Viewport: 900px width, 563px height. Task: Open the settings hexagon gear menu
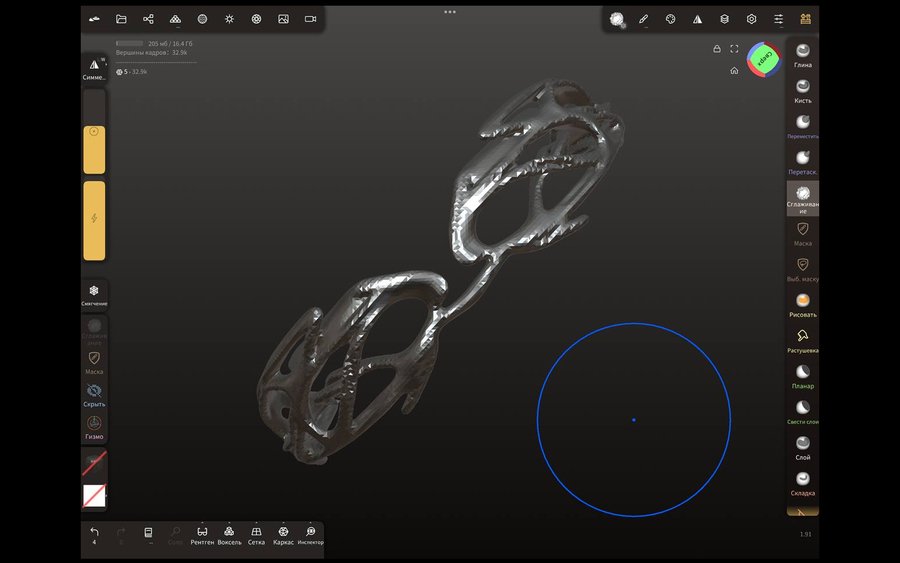(x=751, y=19)
